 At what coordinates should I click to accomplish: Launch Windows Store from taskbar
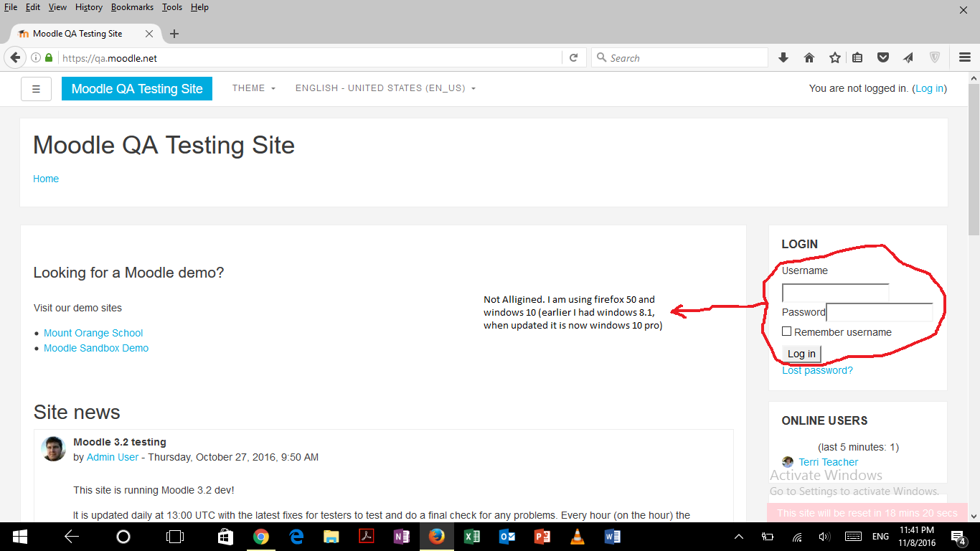pyautogui.click(x=225, y=537)
